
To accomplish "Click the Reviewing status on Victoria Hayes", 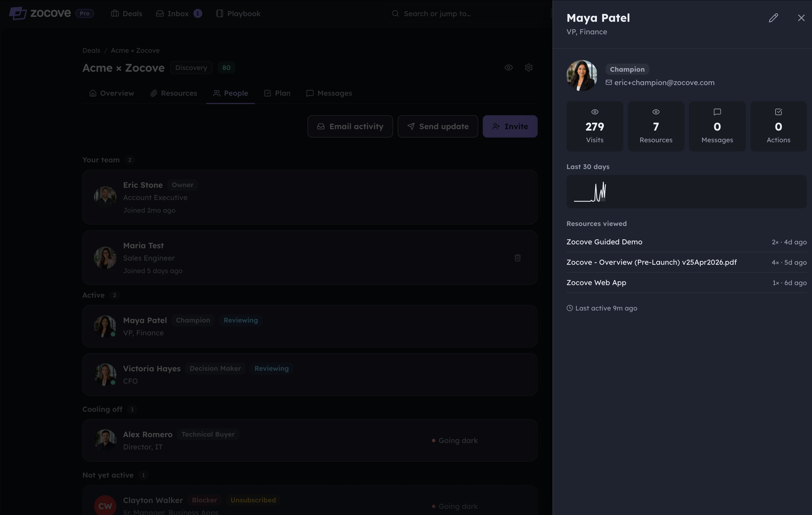I will (x=272, y=368).
